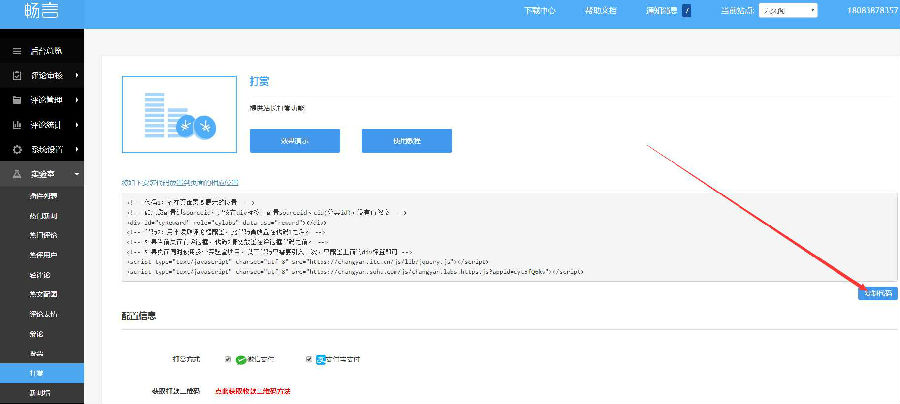Click the green WeChat Pay icon
The height and width of the screenshot is (404, 900).
click(241, 359)
